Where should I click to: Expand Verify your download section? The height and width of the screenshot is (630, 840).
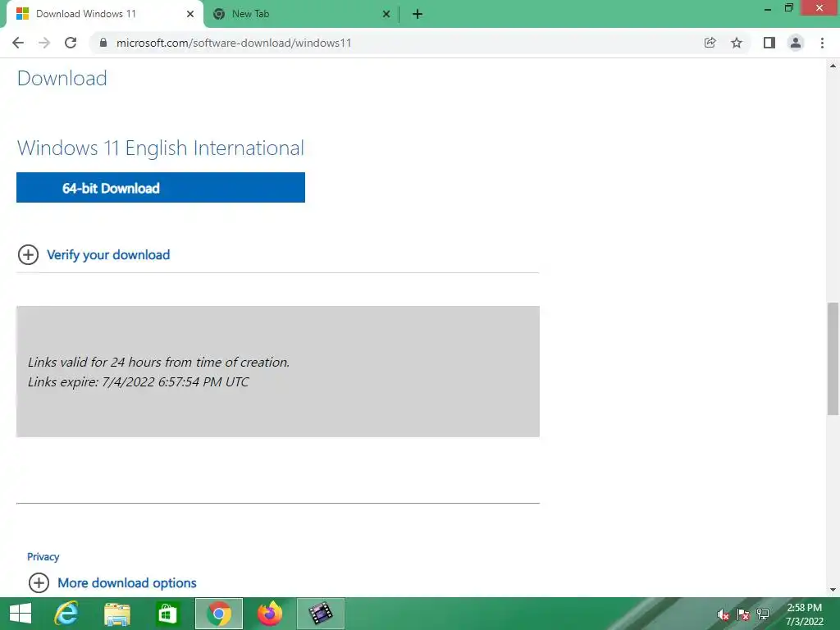[29, 254]
